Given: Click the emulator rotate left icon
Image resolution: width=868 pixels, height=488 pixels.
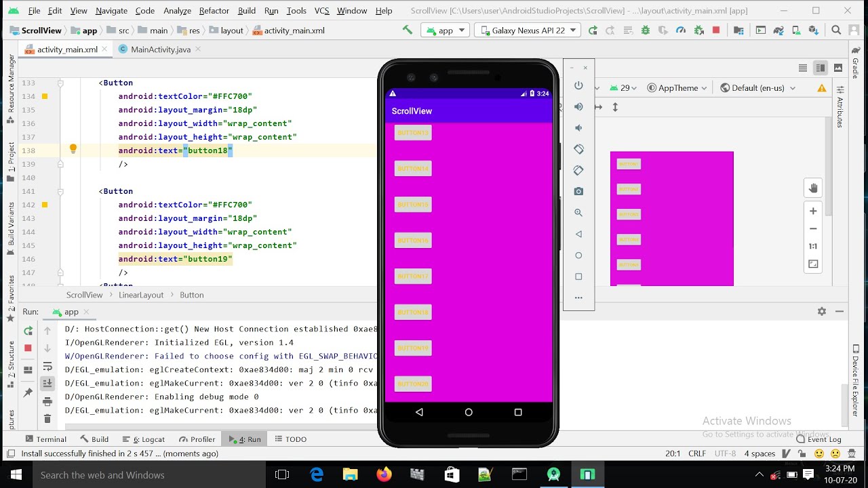Looking at the screenshot, I should pyautogui.click(x=578, y=149).
